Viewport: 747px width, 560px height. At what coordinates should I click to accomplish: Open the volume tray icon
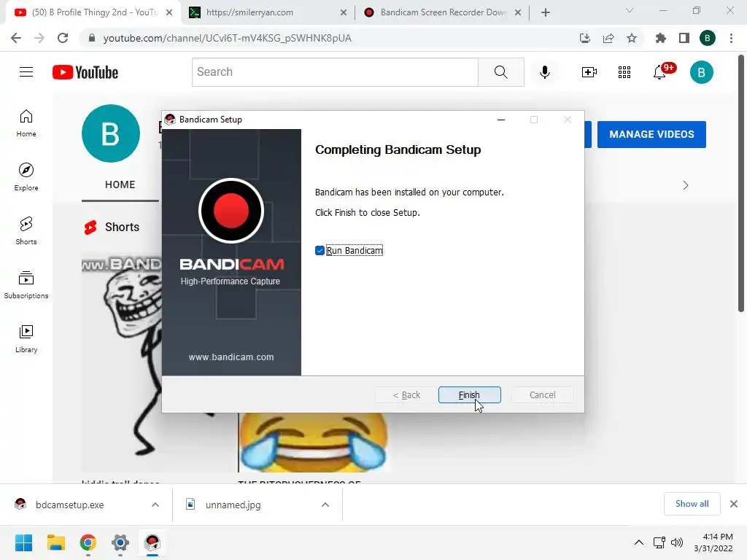[676, 542]
